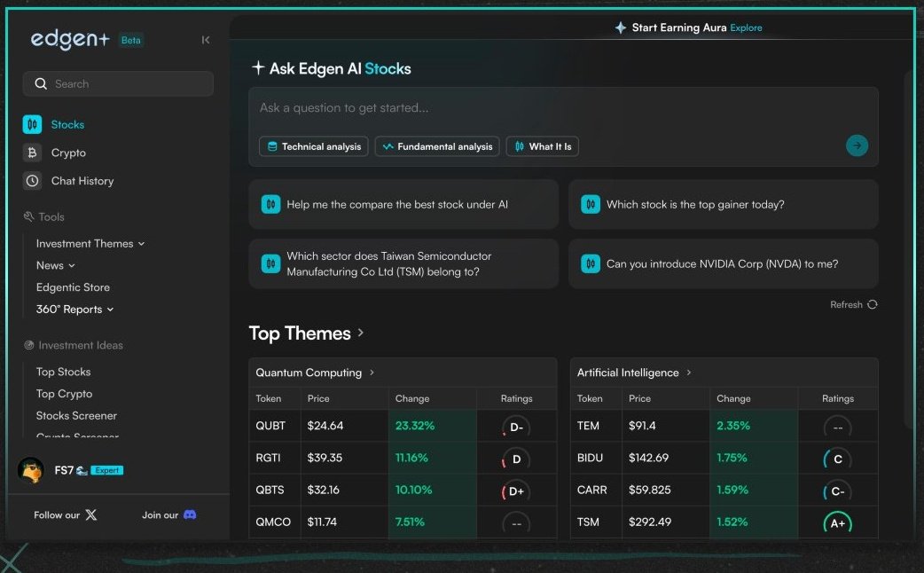Click the Join our Discord link
The width and height of the screenshot is (924, 573).
[169, 514]
